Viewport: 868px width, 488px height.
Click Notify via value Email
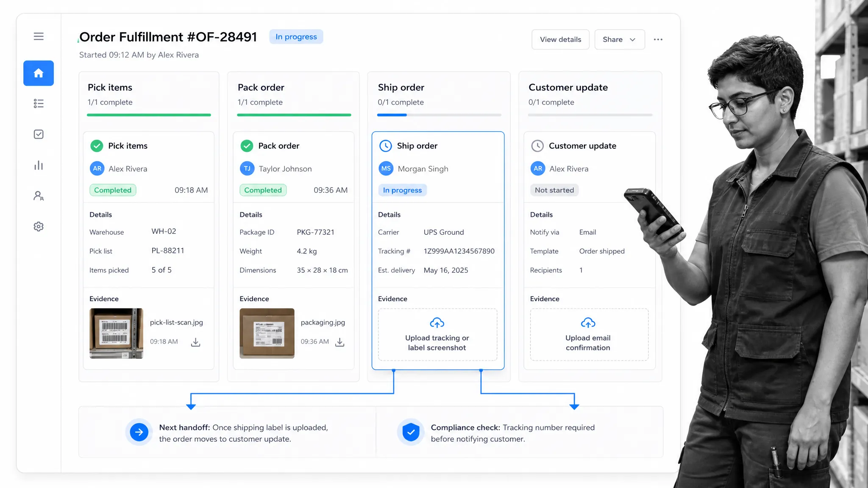click(x=587, y=232)
